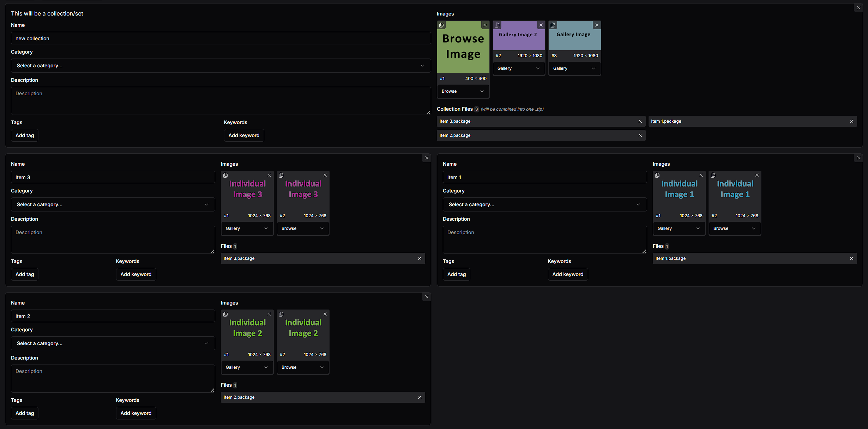The width and height of the screenshot is (868, 429).
Task: Click the Item 3 Description textarea
Action: 113,239
